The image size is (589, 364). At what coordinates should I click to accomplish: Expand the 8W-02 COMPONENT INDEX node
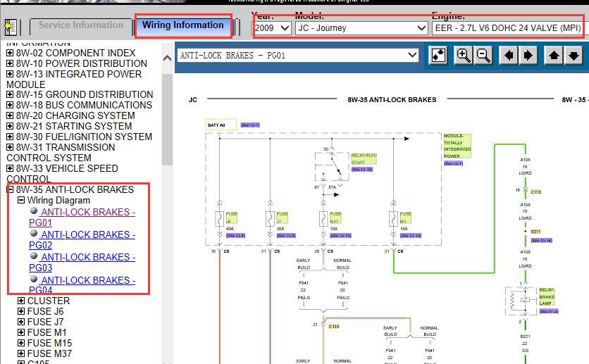click(x=10, y=53)
